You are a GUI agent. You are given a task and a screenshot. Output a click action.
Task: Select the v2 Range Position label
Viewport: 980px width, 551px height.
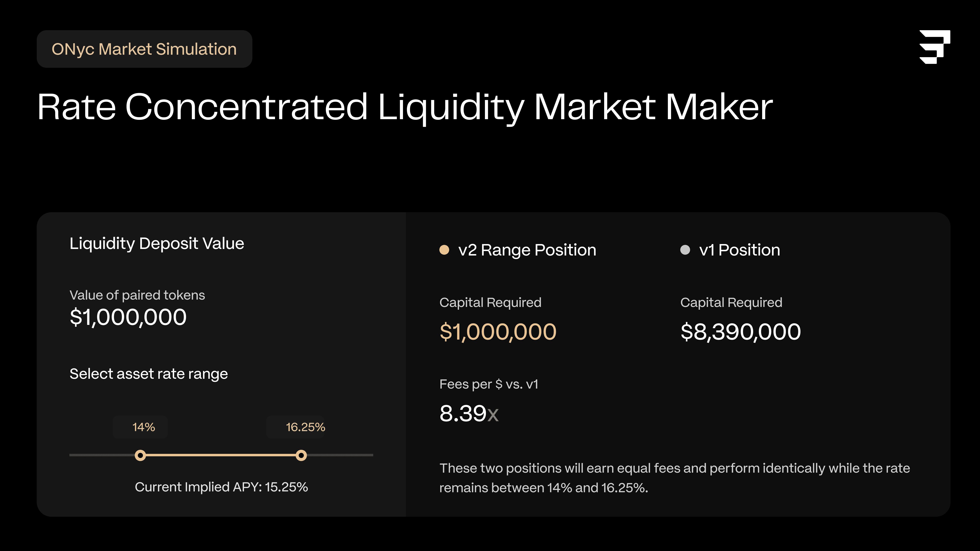(527, 250)
